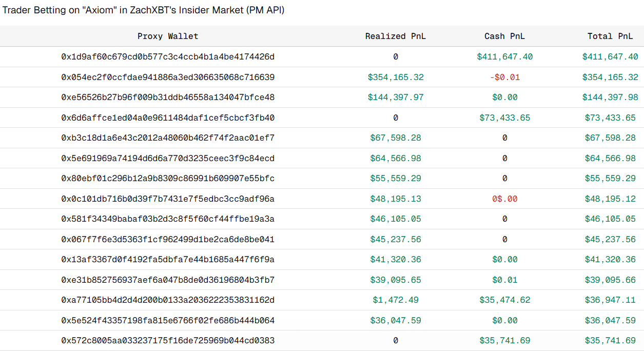
Task: Select wallet 0x13af3367d0f4192fa5dbfa7e44b1685a447f6f9a
Action: [168, 259]
